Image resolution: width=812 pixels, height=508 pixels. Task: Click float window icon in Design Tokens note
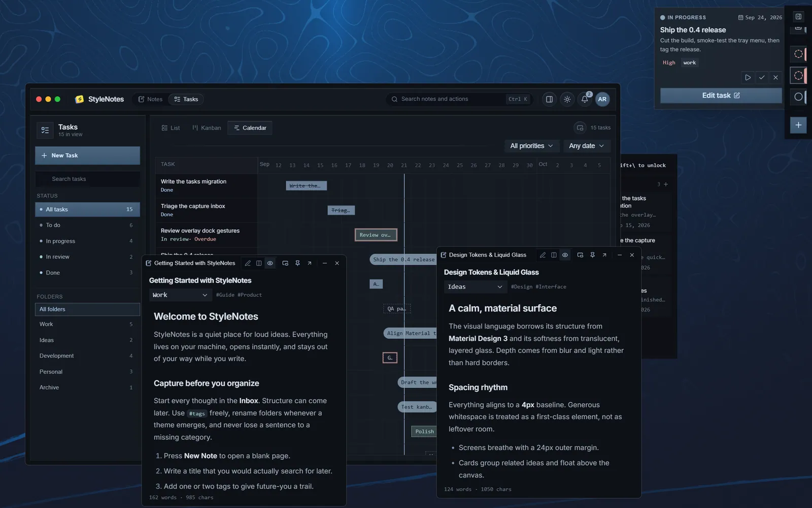580,255
